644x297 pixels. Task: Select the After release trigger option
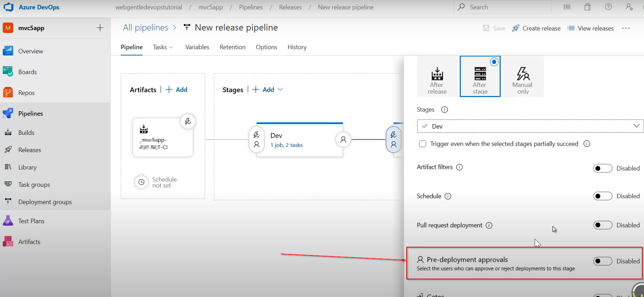coord(437,77)
